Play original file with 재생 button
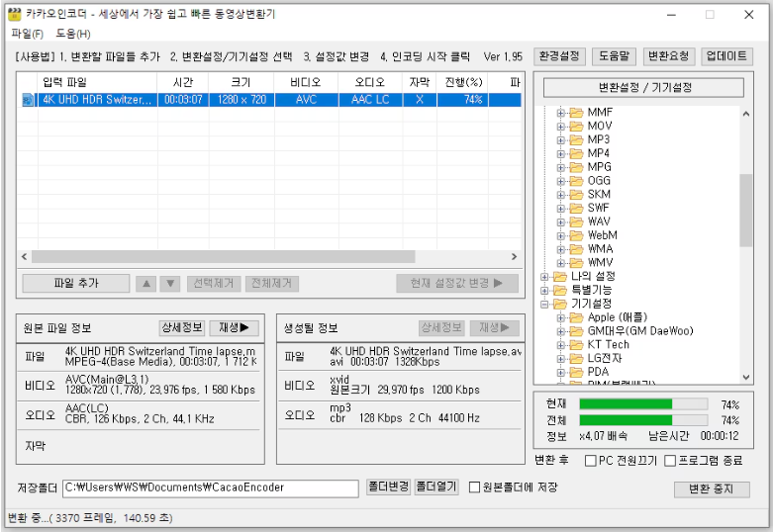The image size is (773, 532). click(x=235, y=327)
